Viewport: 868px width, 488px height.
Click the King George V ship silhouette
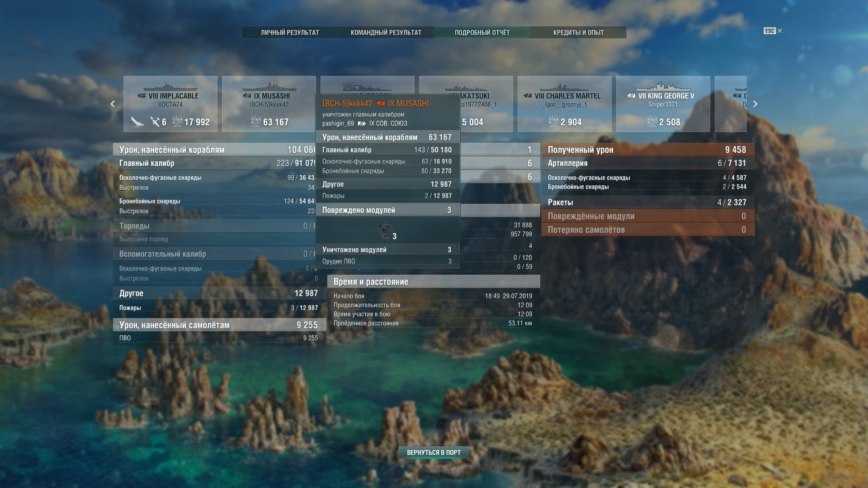(x=663, y=87)
